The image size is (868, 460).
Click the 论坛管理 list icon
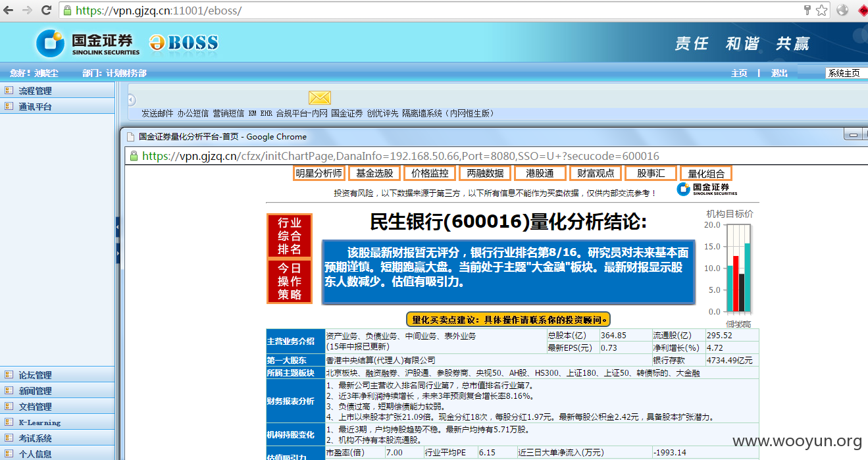point(9,374)
